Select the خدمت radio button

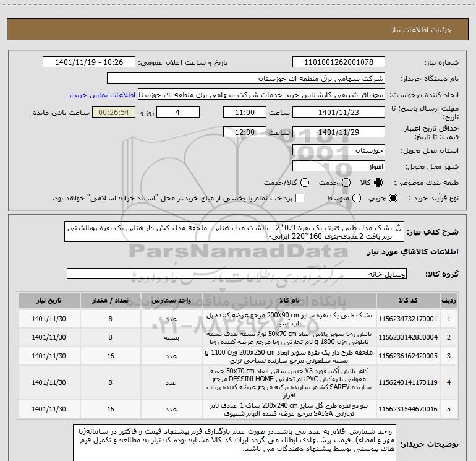point(346,183)
